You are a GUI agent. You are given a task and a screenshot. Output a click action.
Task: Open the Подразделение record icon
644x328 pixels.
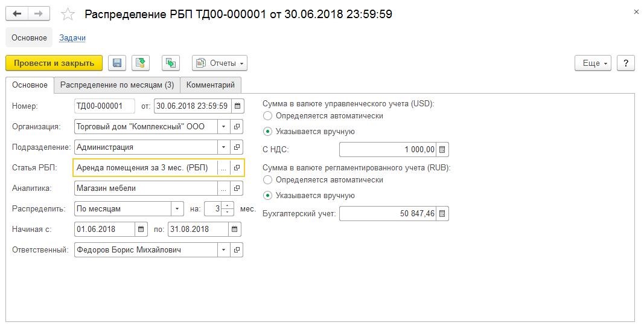pos(237,147)
